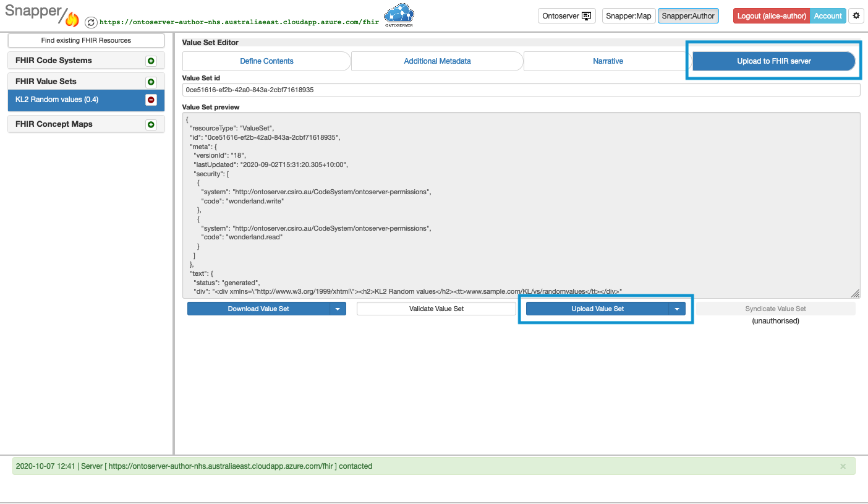Image resolution: width=868 pixels, height=504 pixels.
Task: Expand the FHIR Value Sets section
Action: (46, 82)
